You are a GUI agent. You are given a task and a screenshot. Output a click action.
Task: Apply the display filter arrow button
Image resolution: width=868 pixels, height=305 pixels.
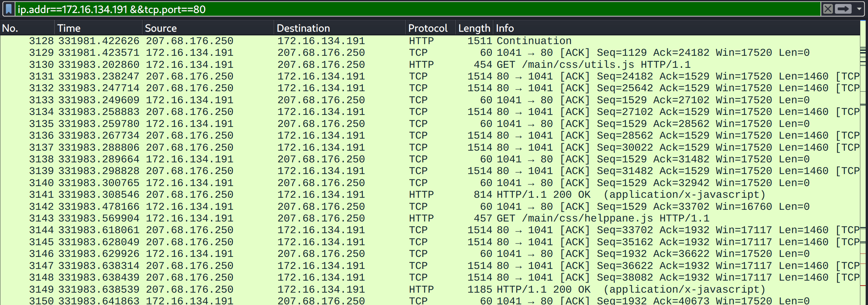point(843,9)
